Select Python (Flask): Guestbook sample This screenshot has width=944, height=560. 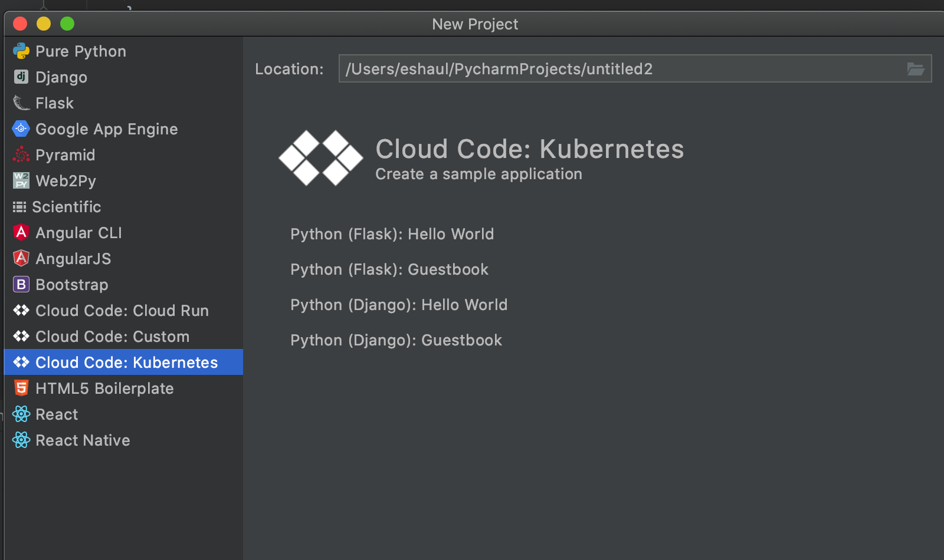(389, 269)
